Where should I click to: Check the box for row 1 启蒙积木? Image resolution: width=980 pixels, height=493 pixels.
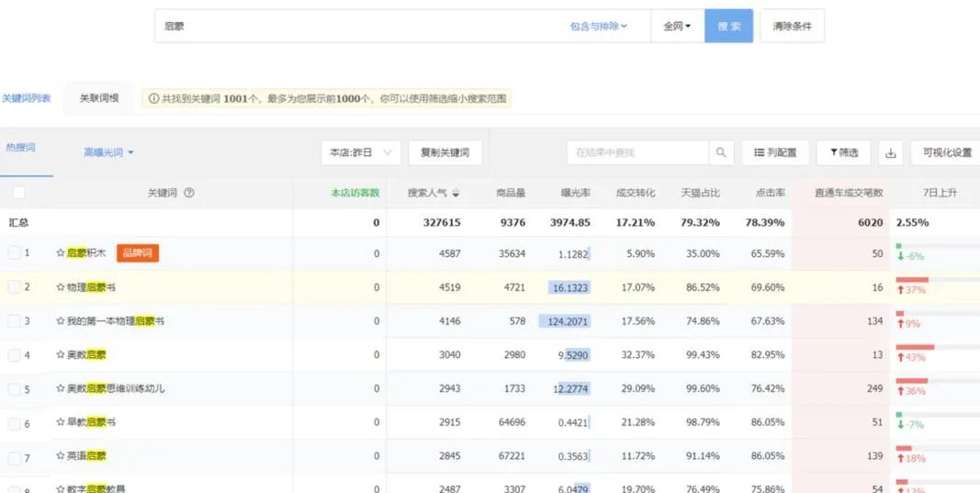pyautogui.click(x=15, y=253)
